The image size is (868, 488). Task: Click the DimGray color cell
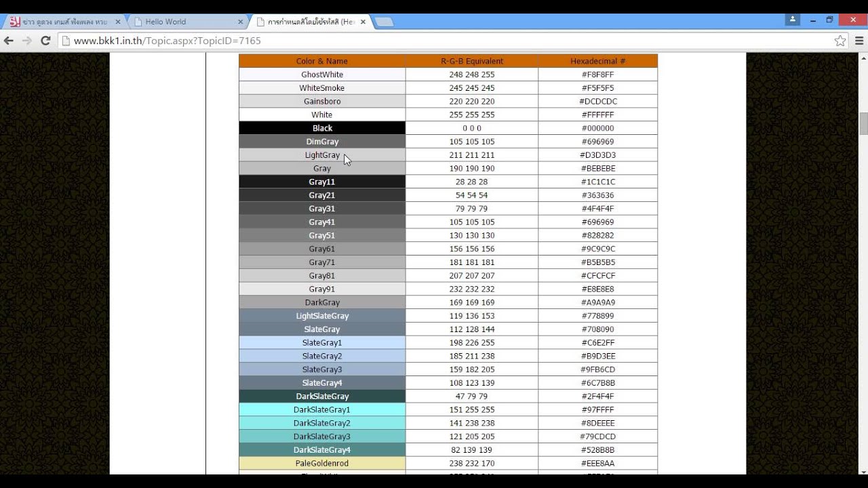pyautogui.click(x=322, y=142)
